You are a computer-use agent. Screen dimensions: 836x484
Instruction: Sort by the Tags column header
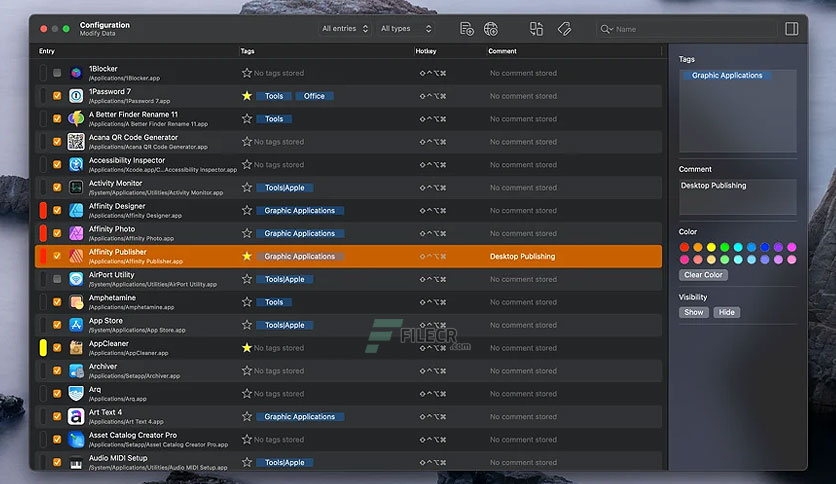point(247,51)
